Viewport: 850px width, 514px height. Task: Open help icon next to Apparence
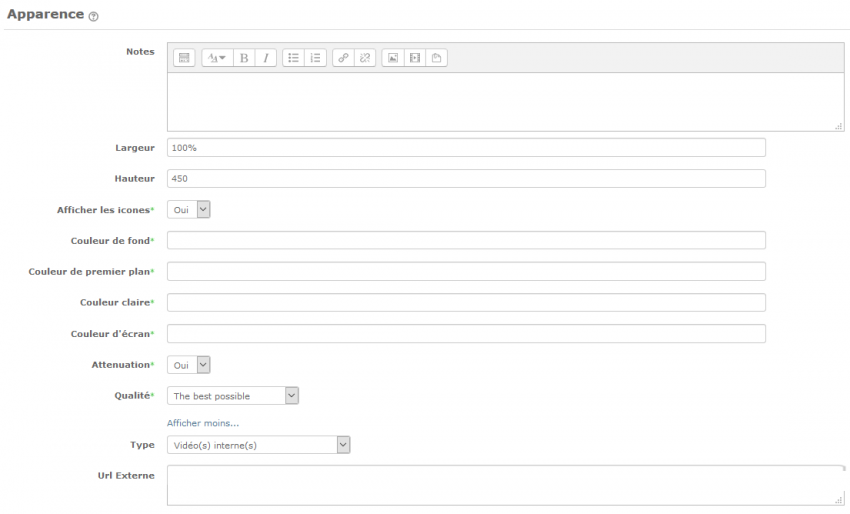click(93, 17)
